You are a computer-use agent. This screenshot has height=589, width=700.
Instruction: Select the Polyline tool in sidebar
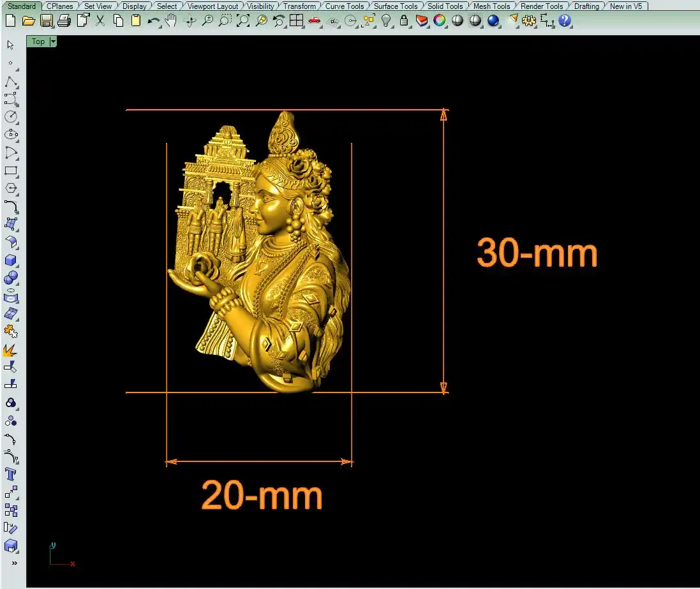pyautogui.click(x=11, y=81)
